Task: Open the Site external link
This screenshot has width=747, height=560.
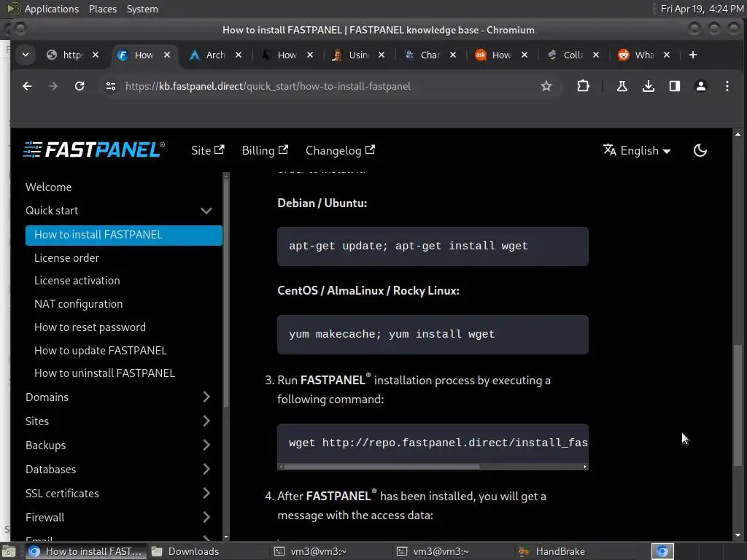Action: coord(207,150)
